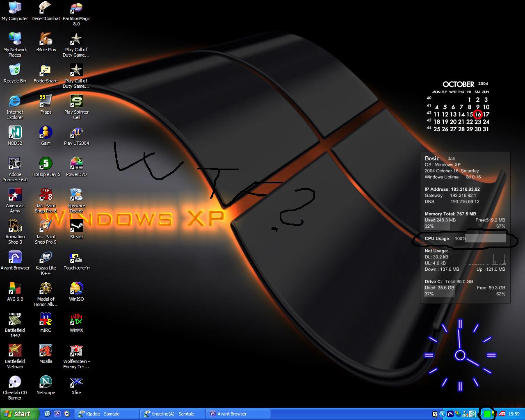Select October 16 on calendar
The image size is (525, 420).
click(x=478, y=114)
